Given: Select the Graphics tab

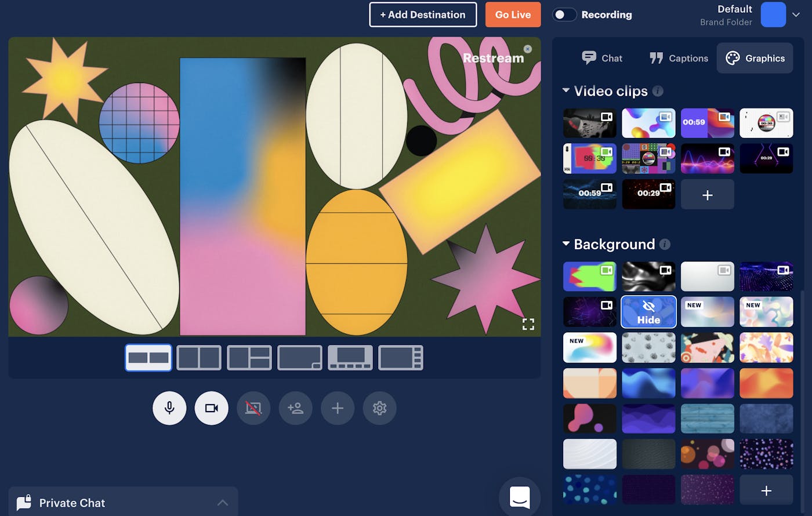Looking at the screenshot, I should (x=755, y=58).
